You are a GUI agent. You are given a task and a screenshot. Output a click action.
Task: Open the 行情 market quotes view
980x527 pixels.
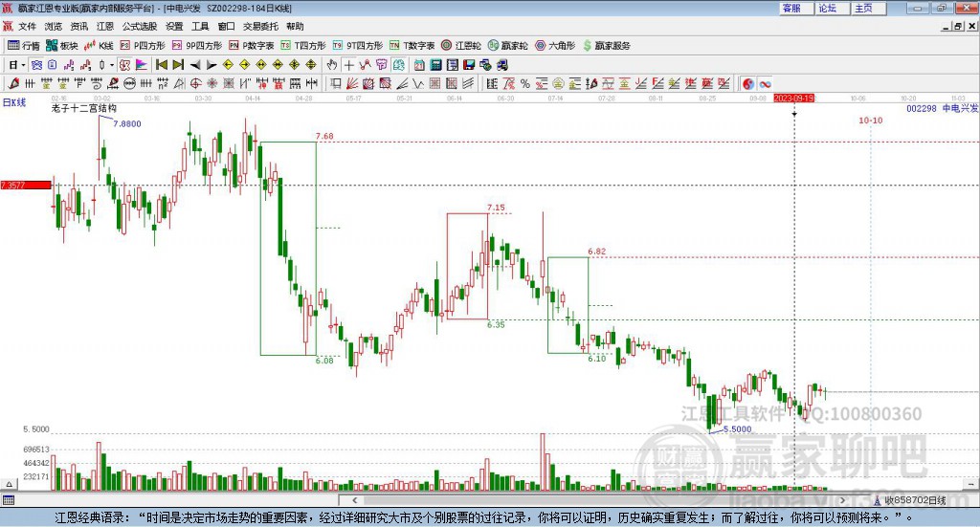tap(23, 46)
